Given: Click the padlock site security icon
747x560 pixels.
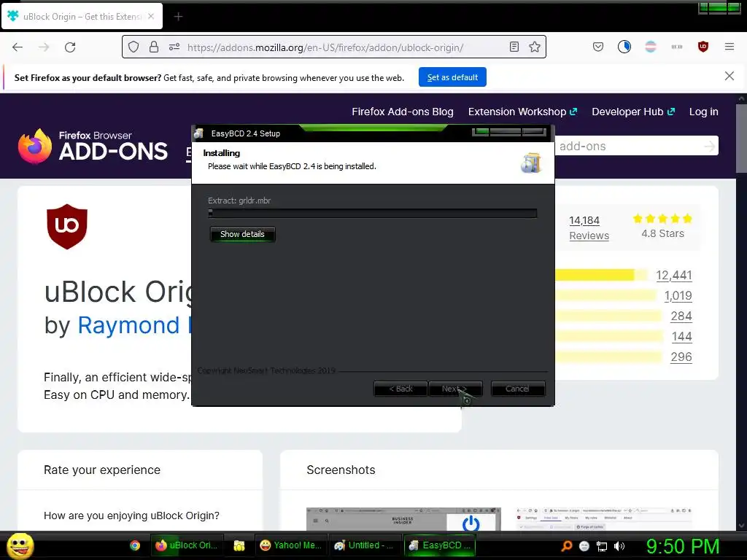Looking at the screenshot, I should point(153,47).
